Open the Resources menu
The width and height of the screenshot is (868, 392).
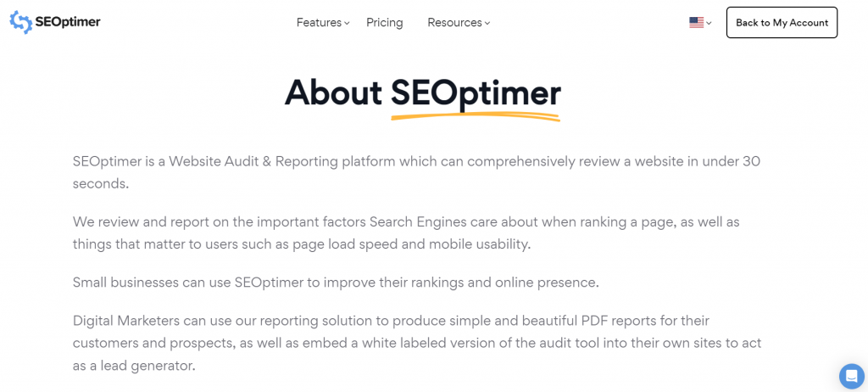coord(454,23)
